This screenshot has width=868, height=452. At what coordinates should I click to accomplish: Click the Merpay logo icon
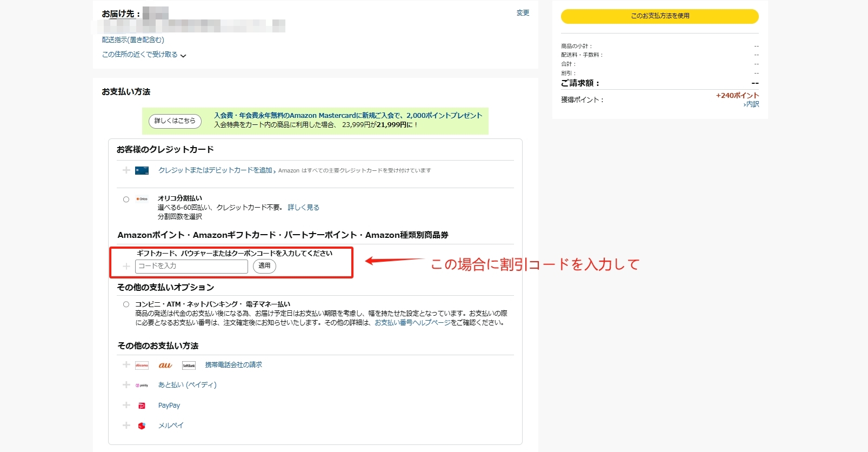tap(142, 426)
